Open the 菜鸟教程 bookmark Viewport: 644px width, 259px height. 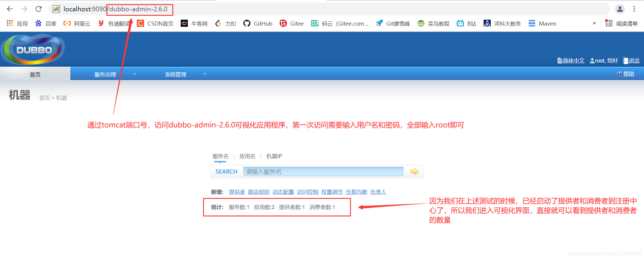pyautogui.click(x=434, y=23)
